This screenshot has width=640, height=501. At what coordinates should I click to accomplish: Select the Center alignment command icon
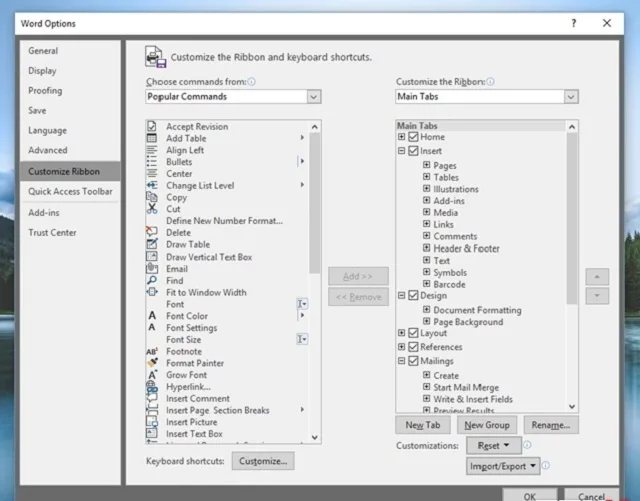(152, 174)
